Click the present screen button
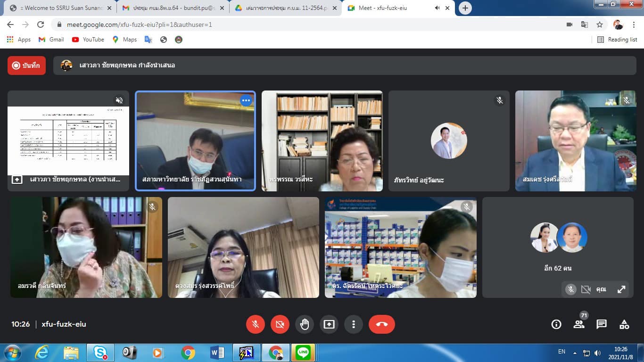Screen dimensions: 644x362 click(x=329, y=324)
